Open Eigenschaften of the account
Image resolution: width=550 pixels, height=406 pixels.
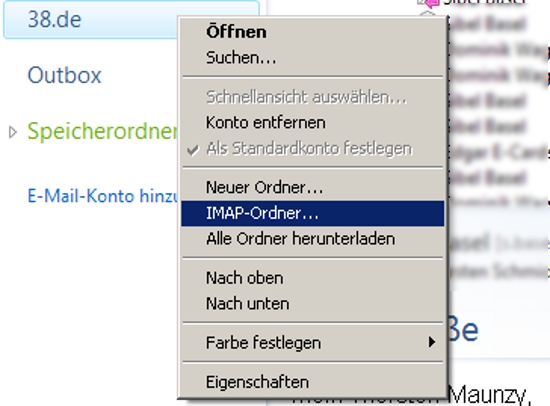coord(313,382)
